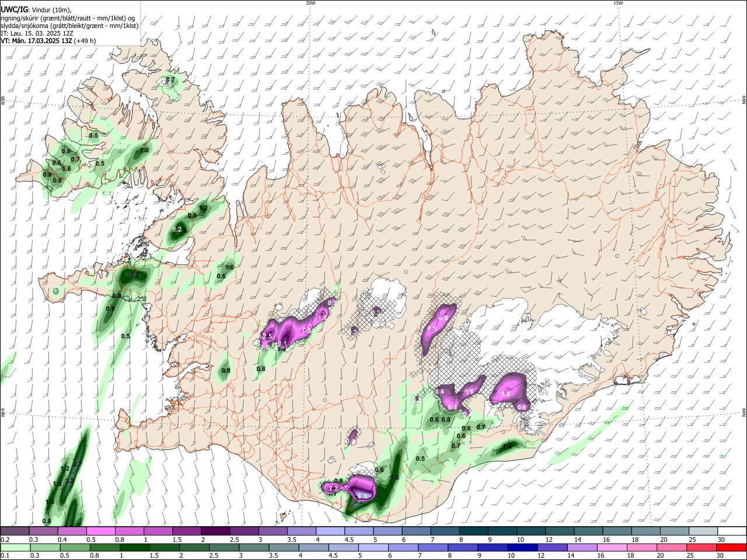The height and width of the screenshot is (560, 747).
Task: Click the snow legend swatch between 0.3 and 0.4
Action: tap(43, 531)
